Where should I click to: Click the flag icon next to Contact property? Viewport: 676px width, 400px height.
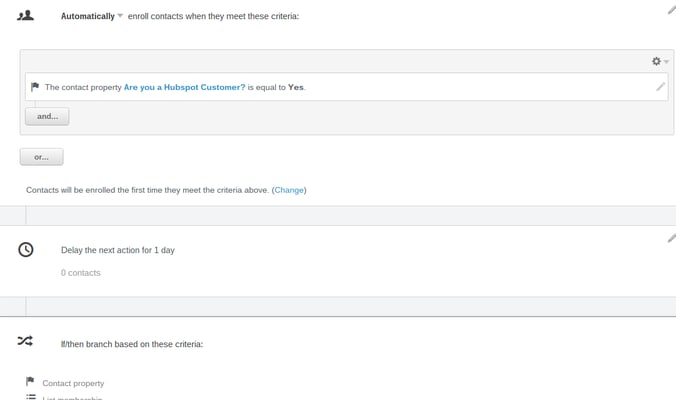coord(31,382)
